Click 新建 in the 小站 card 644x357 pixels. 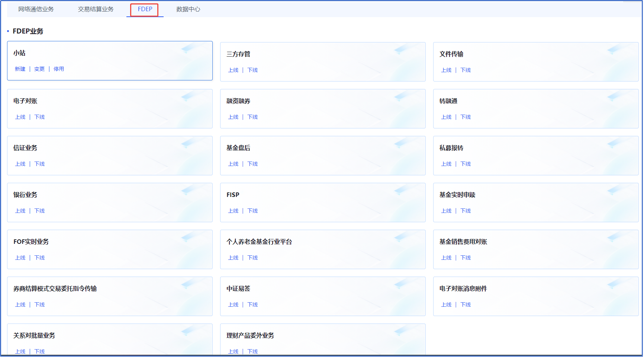(20, 69)
